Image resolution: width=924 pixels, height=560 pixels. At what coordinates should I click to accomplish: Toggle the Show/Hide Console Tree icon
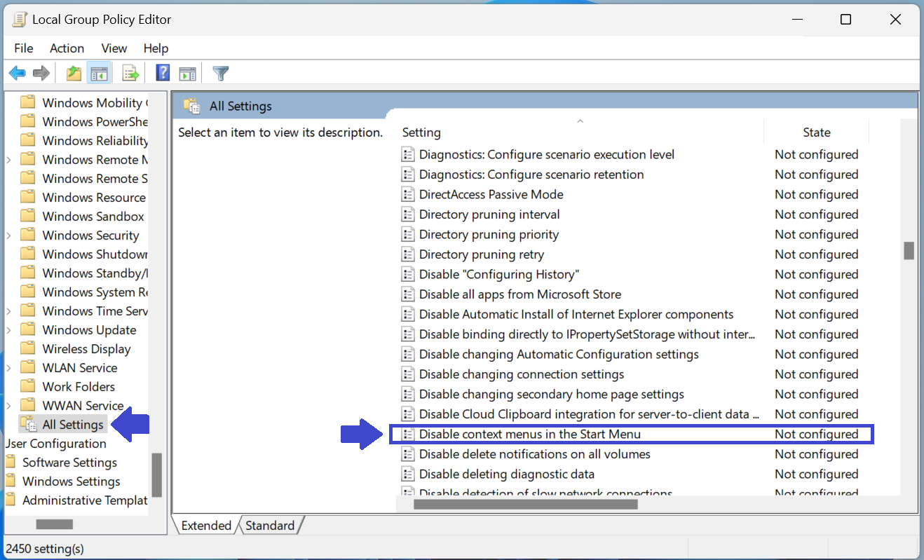(x=99, y=73)
